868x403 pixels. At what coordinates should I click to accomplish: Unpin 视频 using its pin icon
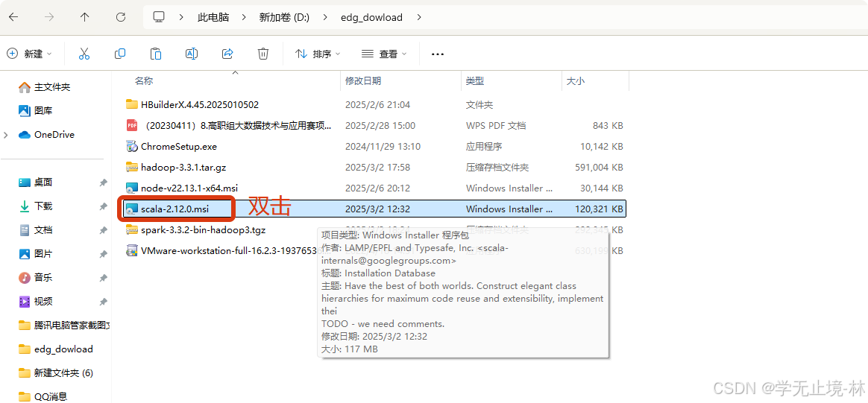pyautogui.click(x=103, y=301)
